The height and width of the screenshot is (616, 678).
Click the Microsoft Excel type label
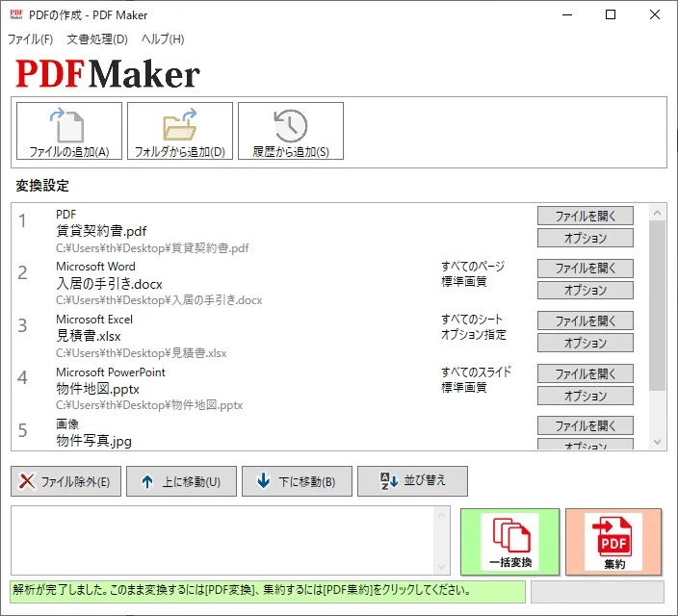click(94, 320)
